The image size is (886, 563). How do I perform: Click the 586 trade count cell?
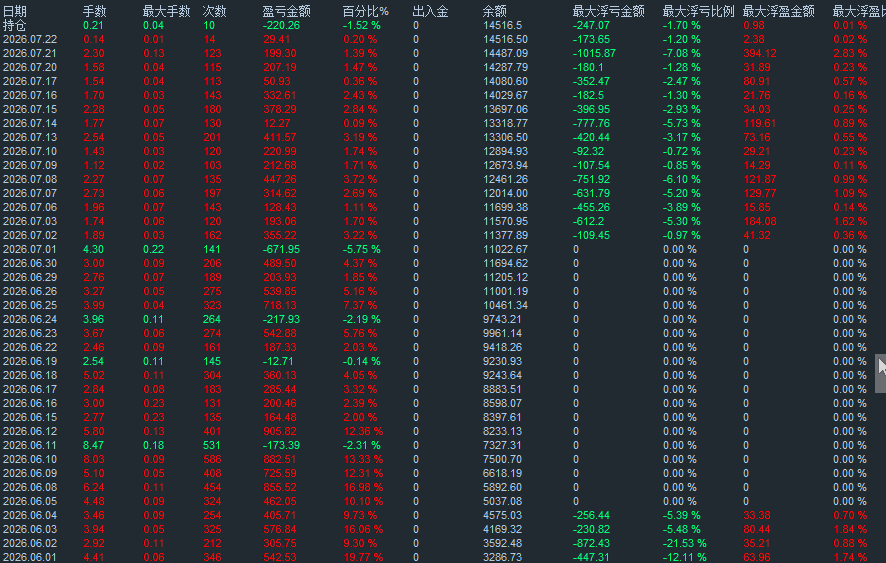(212, 459)
